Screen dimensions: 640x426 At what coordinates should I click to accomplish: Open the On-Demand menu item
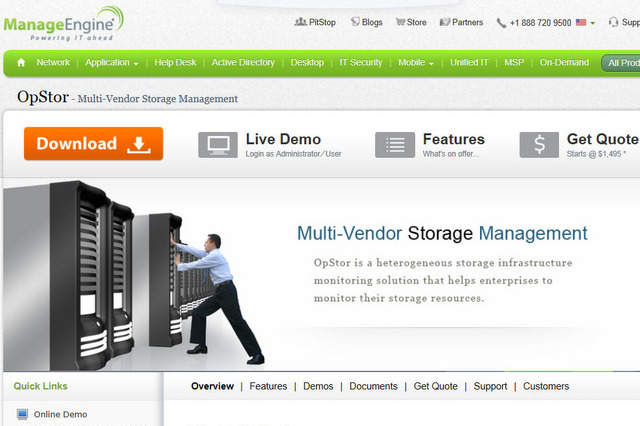click(x=564, y=62)
